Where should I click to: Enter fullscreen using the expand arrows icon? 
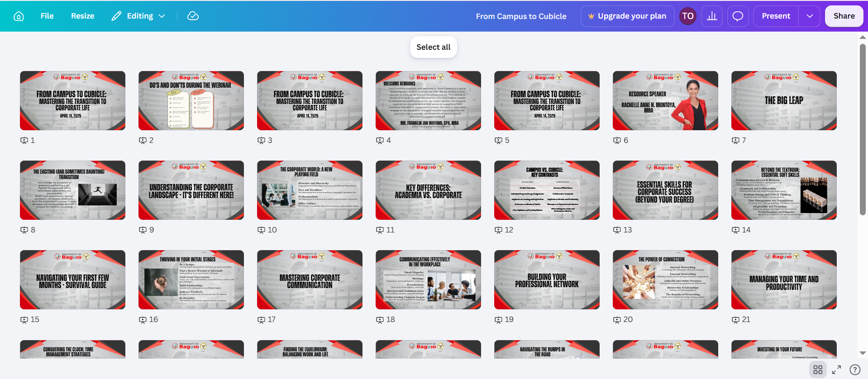[836, 370]
